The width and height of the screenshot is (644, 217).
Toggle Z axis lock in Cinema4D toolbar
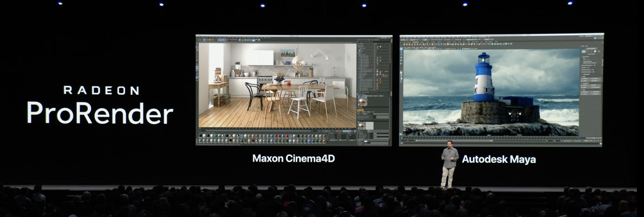225,40
